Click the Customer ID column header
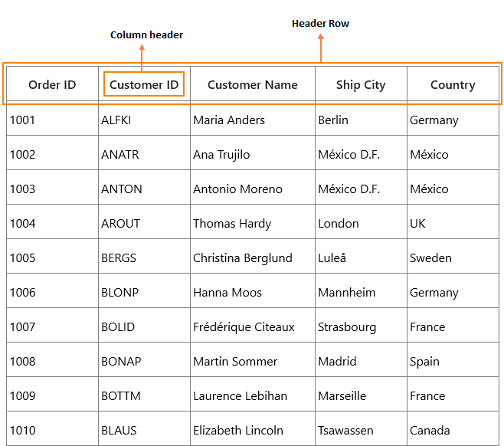The height and width of the screenshot is (446, 504). (x=144, y=85)
